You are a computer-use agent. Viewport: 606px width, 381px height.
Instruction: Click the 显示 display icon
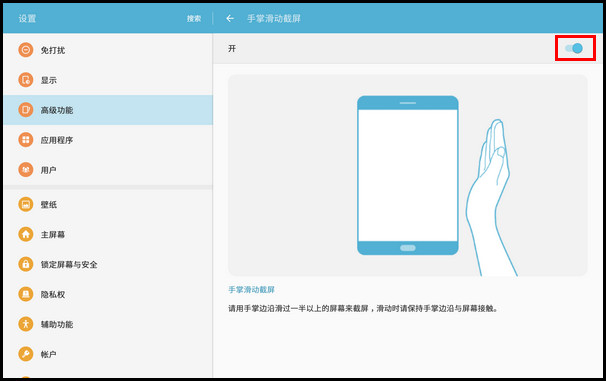click(26, 80)
